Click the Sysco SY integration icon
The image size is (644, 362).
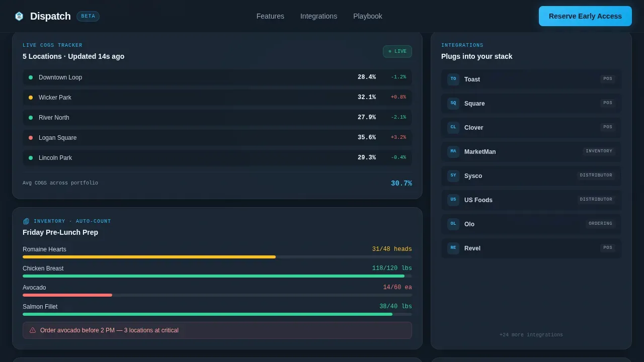point(453,176)
